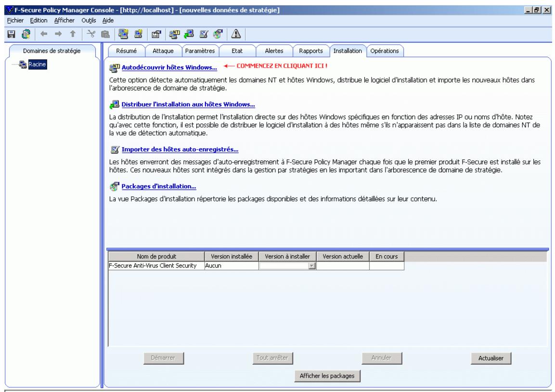The image size is (555, 392).
Task: Select the Installation tab
Action: point(348,51)
